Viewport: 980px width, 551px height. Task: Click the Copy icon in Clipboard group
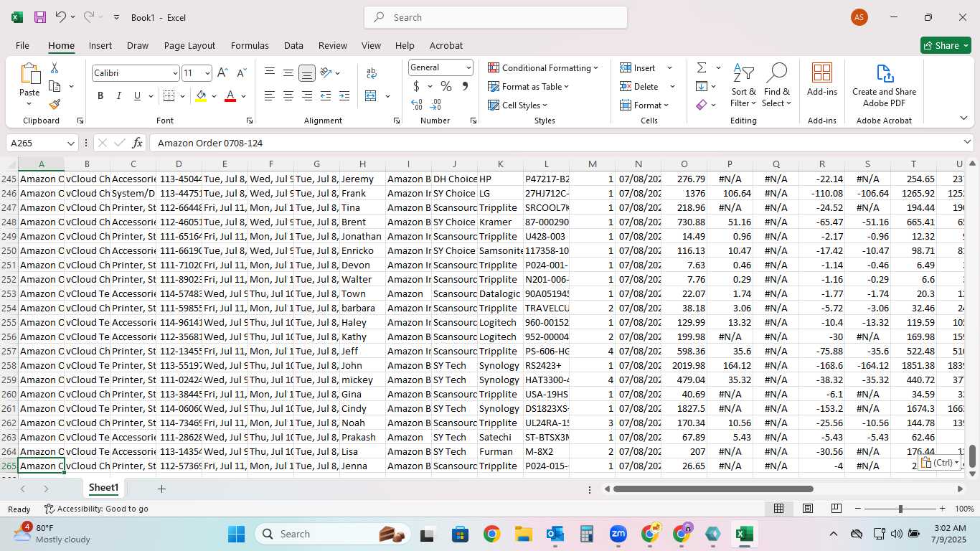pos(55,86)
